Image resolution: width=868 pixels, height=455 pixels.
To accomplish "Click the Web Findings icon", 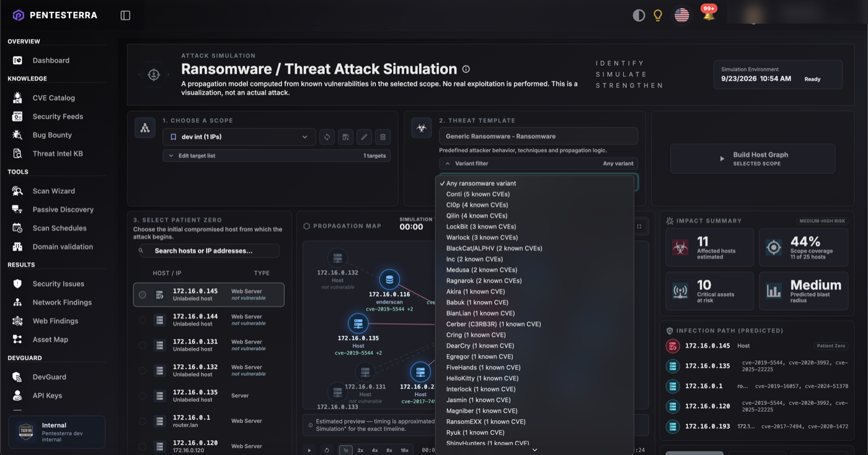I will point(17,321).
